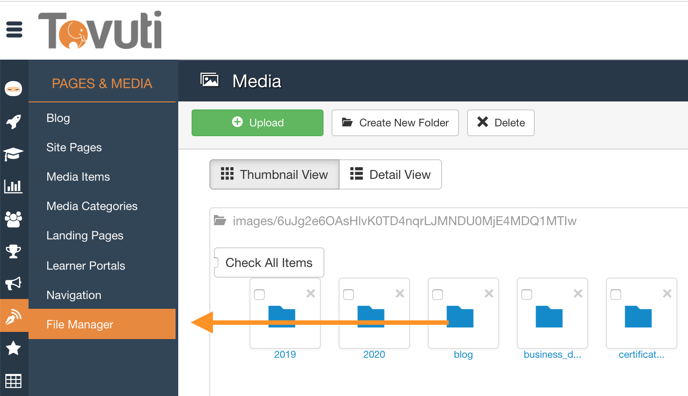
Task: Click the certificat... folder icon
Action: (x=638, y=317)
